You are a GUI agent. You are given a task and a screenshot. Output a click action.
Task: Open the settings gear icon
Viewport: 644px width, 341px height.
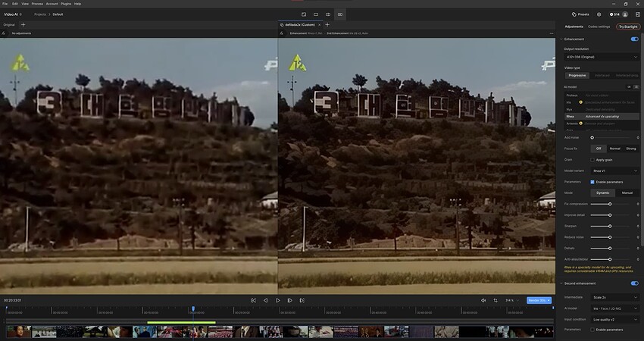(x=599, y=14)
